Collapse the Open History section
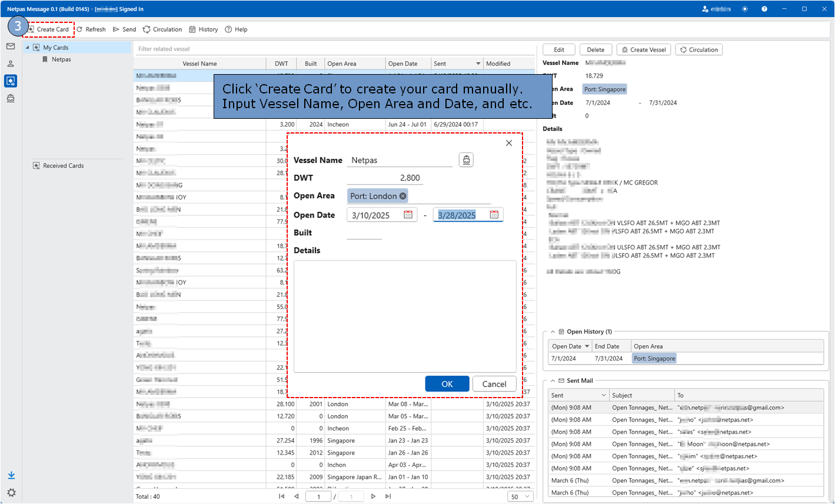Viewport: 835px width, 504px height. [553, 332]
